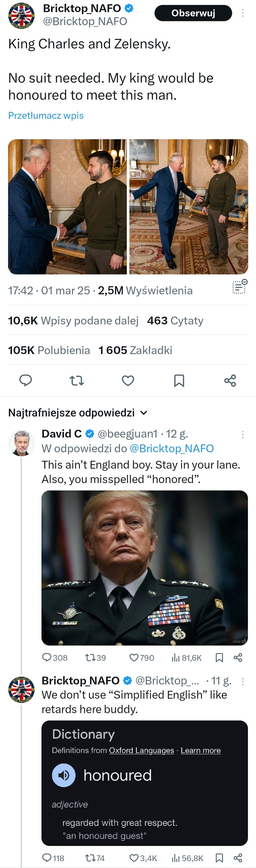Open the handshake close-up photo

click(67, 207)
